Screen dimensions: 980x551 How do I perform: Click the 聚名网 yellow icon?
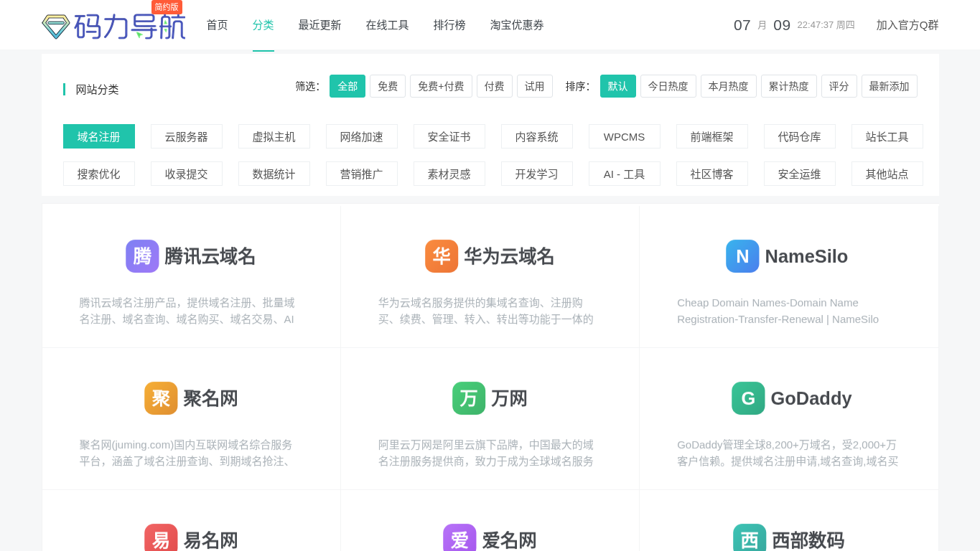161,398
